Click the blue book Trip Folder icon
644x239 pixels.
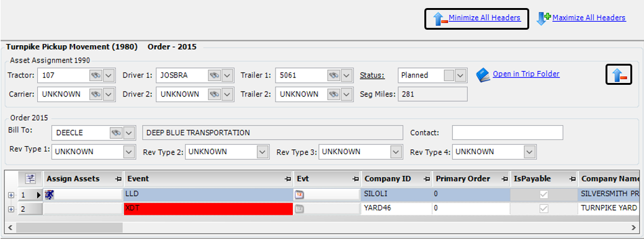(483, 75)
